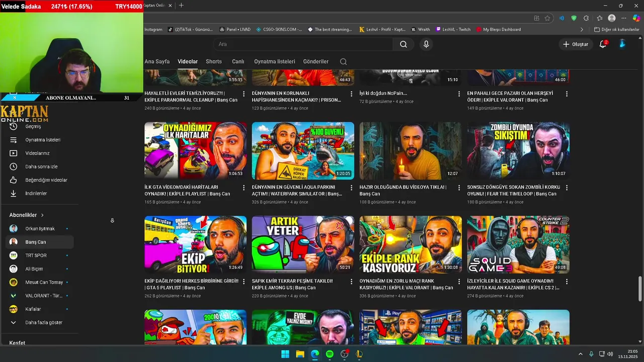Open Orkun Işıtmak subscription channel
This screenshot has height=362, width=644.
39,229
